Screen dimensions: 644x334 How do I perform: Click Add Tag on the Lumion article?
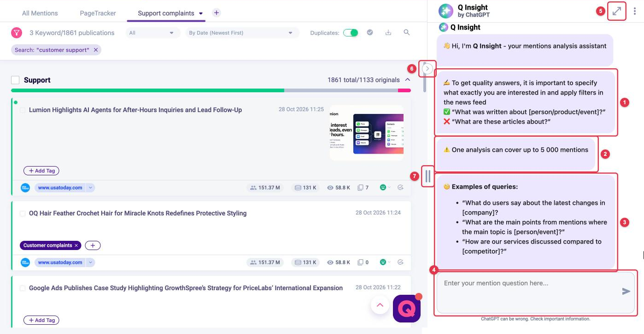[x=41, y=171]
